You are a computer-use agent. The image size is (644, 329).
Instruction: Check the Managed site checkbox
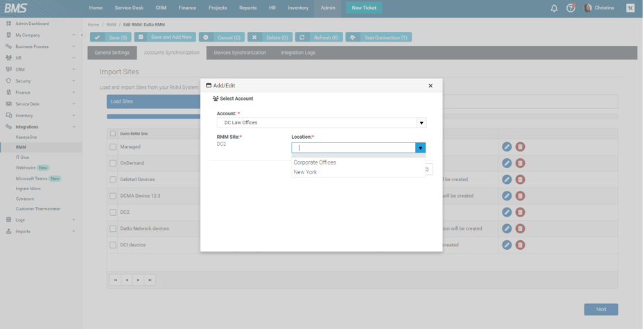[113, 147]
